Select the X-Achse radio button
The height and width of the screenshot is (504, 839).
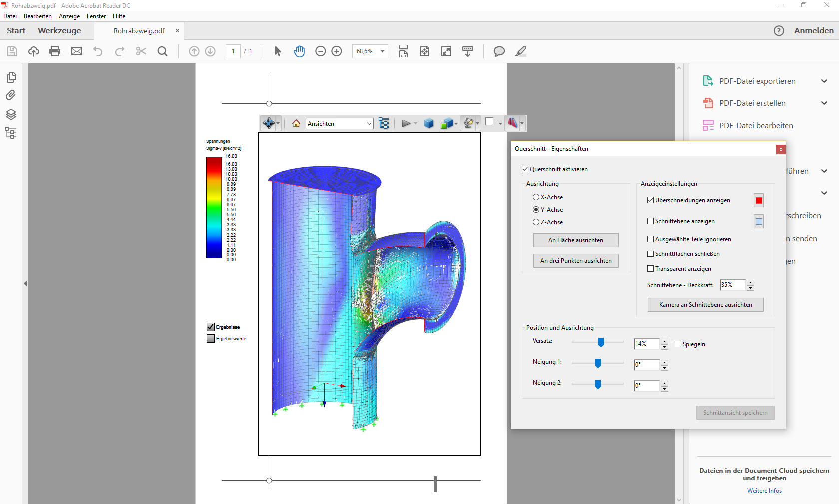click(x=536, y=197)
